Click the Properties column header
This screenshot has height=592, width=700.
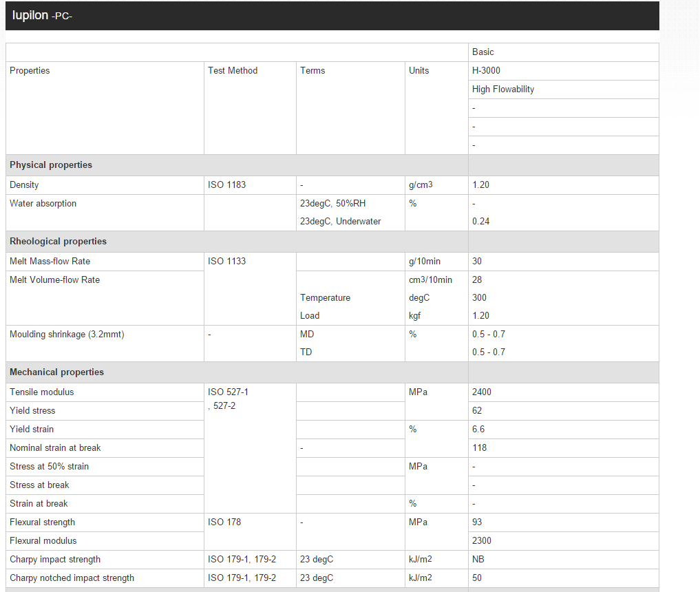click(x=30, y=71)
